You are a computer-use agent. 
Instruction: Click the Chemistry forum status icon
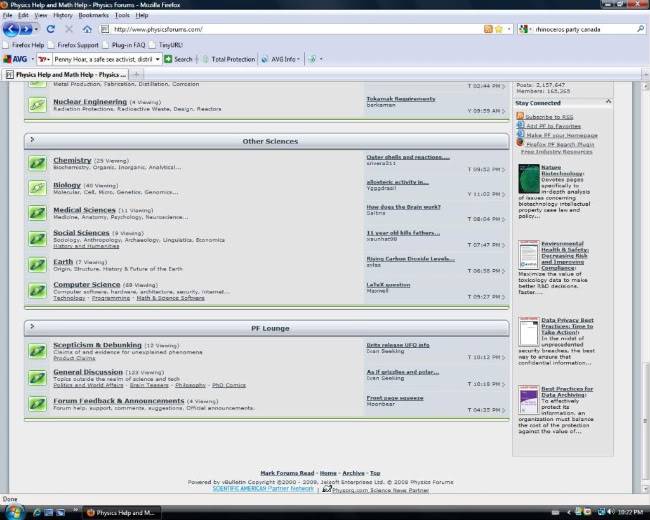coord(37,163)
